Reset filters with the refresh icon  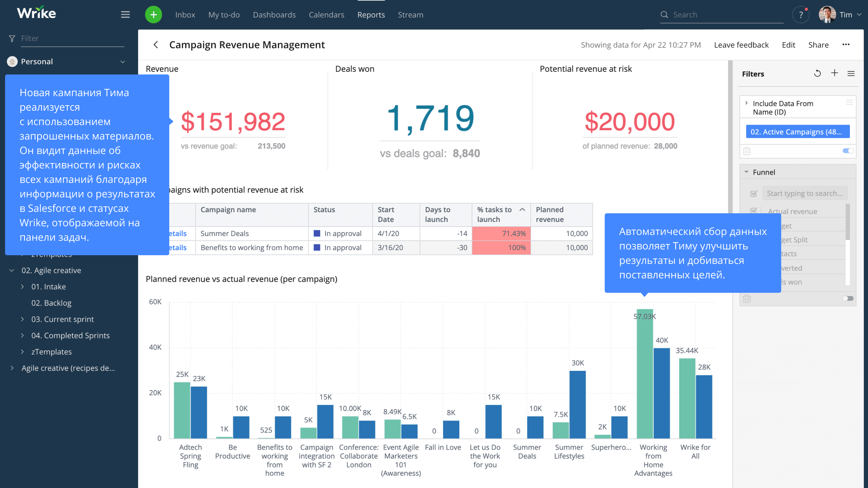(x=817, y=74)
